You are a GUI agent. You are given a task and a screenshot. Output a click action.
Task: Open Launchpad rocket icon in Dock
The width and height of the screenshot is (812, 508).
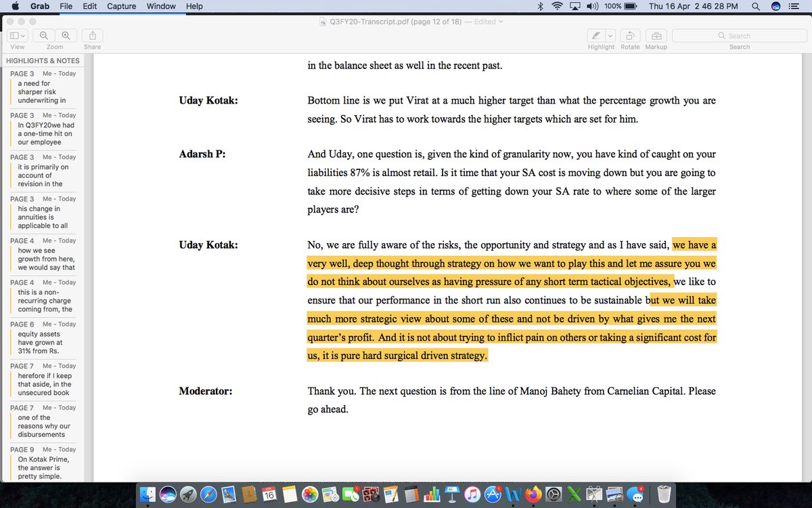[x=188, y=494]
